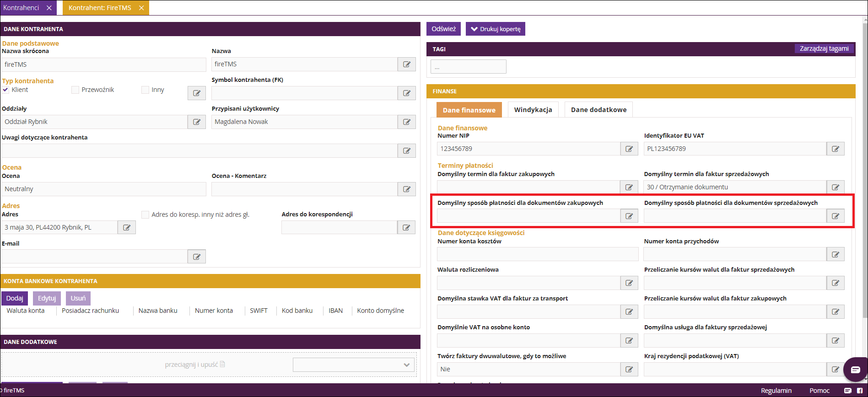The height and width of the screenshot is (397, 868).
Task: Edit Ocena - Komentarz via edit icon
Action: click(406, 189)
